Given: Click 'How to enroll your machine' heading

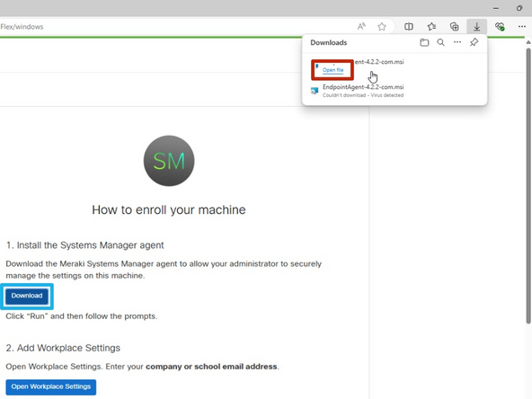Looking at the screenshot, I should click(x=169, y=209).
